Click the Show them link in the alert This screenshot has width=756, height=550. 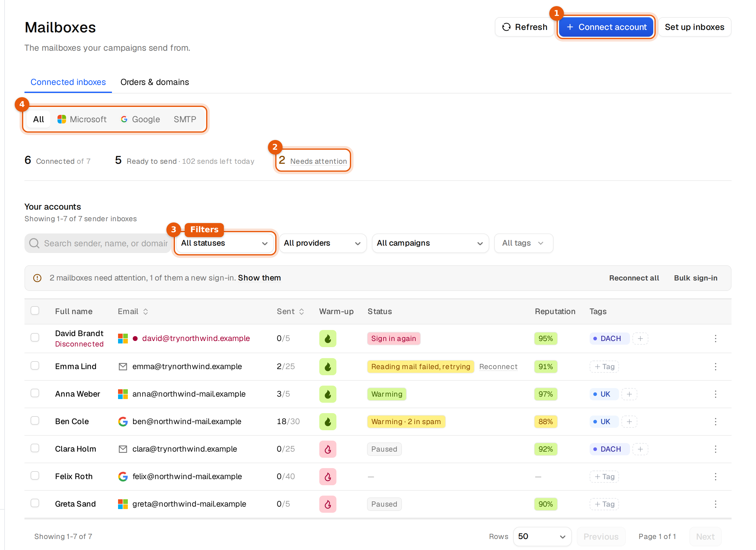[259, 278]
